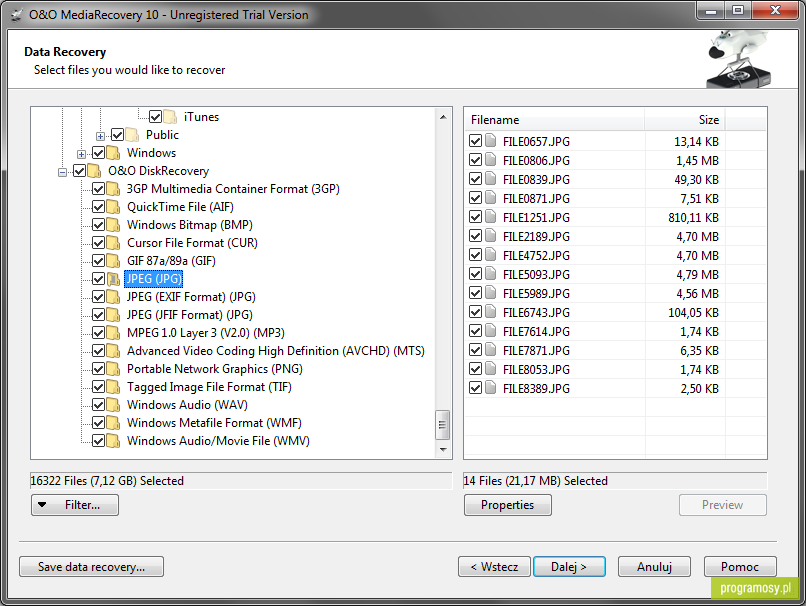
Task: Click the Tagged Image File Format folder icon
Action: pyautogui.click(x=113, y=387)
